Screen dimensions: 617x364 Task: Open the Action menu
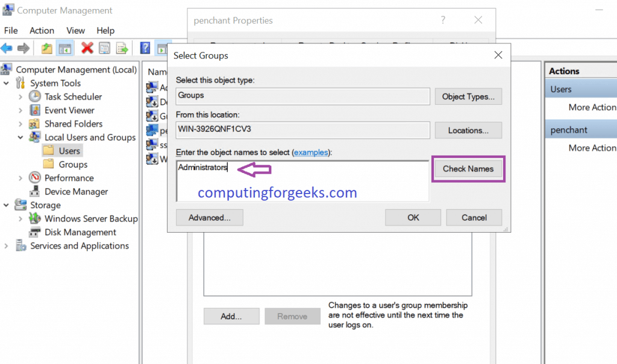[x=42, y=30]
